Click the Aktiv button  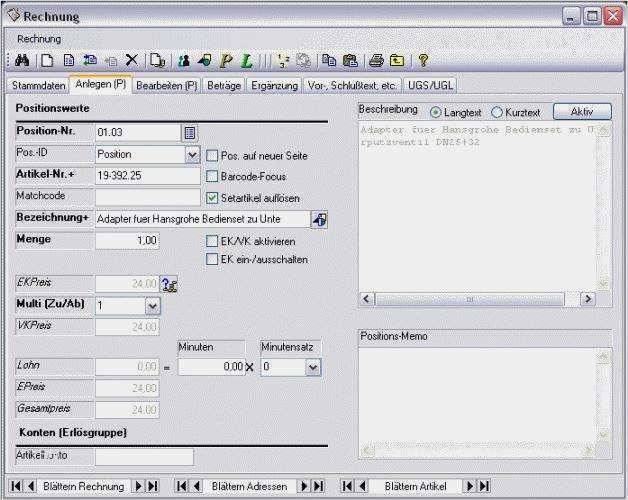pyautogui.click(x=582, y=111)
